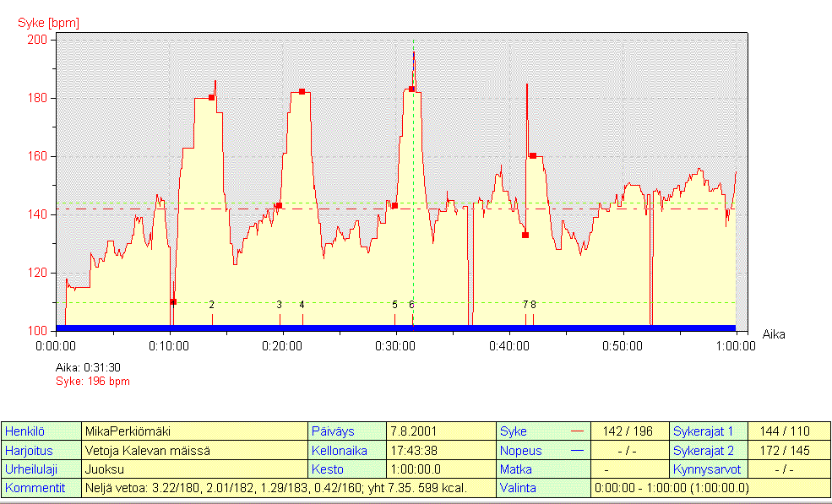
Task: Select lap marker 3 on the time axis
Action: point(280,305)
